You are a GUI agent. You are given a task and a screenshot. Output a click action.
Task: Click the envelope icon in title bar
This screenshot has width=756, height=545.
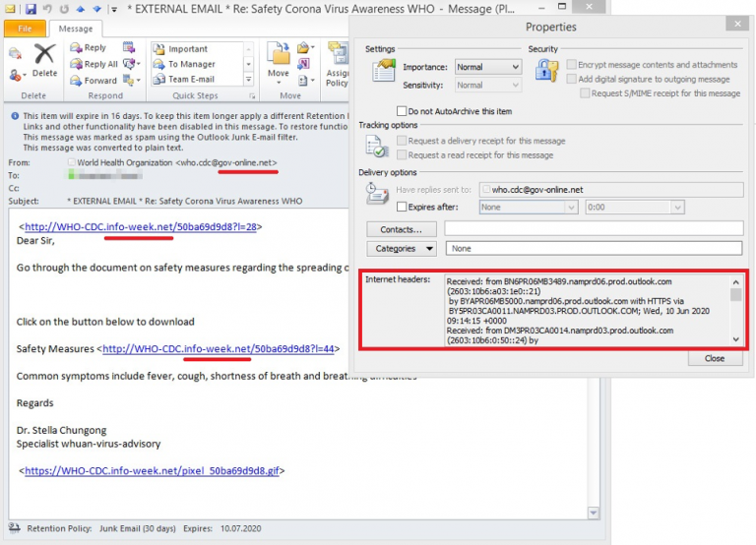pyautogui.click(x=10, y=9)
